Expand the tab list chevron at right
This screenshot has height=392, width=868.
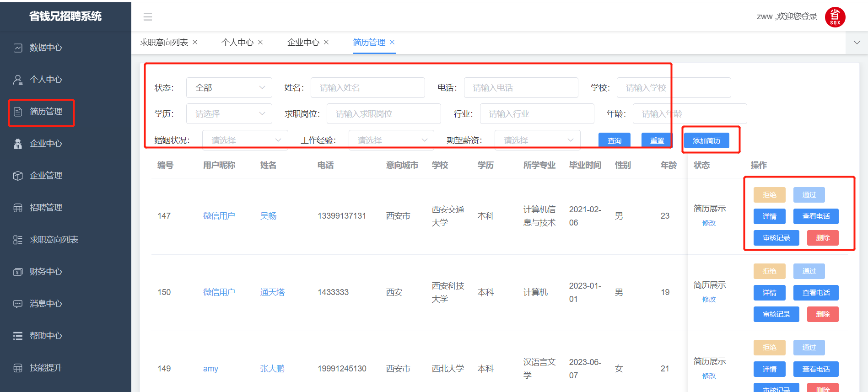click(857, 43)
